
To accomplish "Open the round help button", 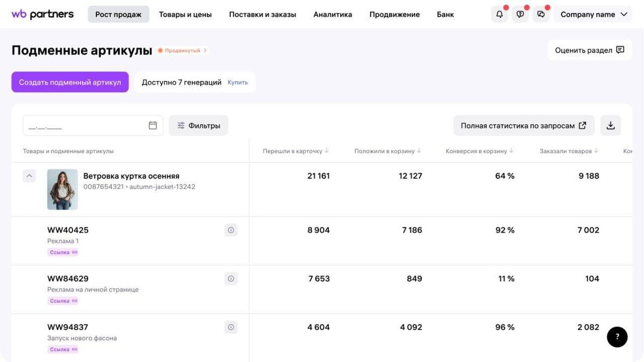I will pos(617,337).
